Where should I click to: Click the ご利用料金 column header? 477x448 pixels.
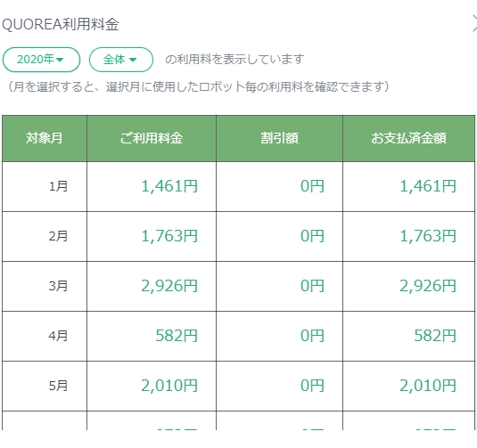(x=152, y=138)
